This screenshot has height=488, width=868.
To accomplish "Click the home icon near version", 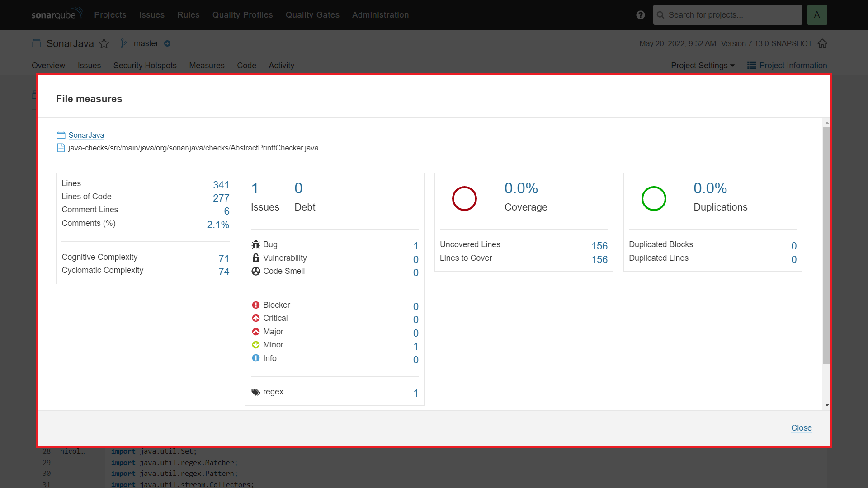I will pos(822,43).
